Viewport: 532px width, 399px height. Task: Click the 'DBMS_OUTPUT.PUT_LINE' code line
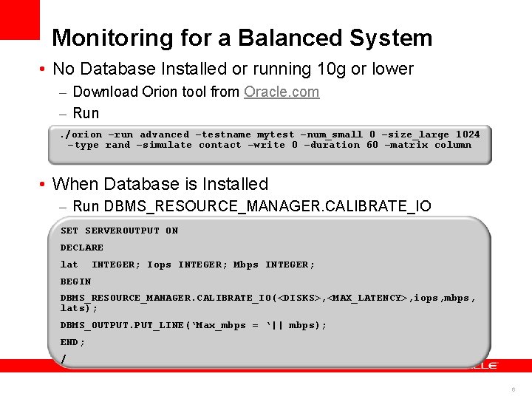[194, 325]
